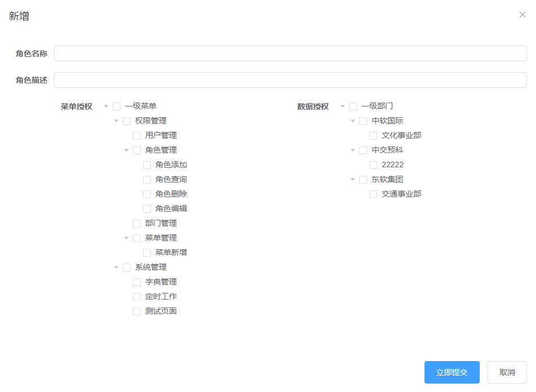Check the 字典管理 checkbox

(136, 282)
